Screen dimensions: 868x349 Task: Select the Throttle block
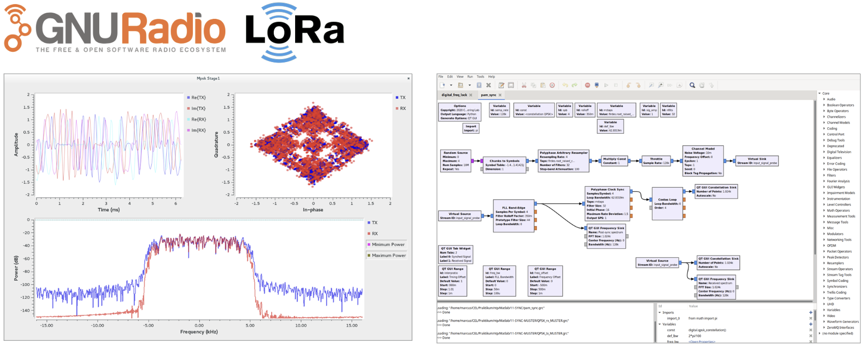click(x=656, y=161)
